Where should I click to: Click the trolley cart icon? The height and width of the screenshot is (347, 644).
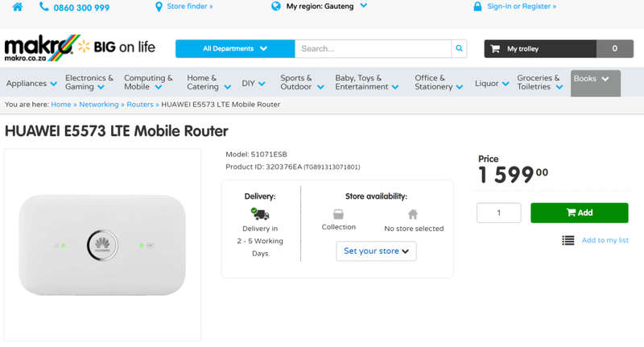point(495,49)
